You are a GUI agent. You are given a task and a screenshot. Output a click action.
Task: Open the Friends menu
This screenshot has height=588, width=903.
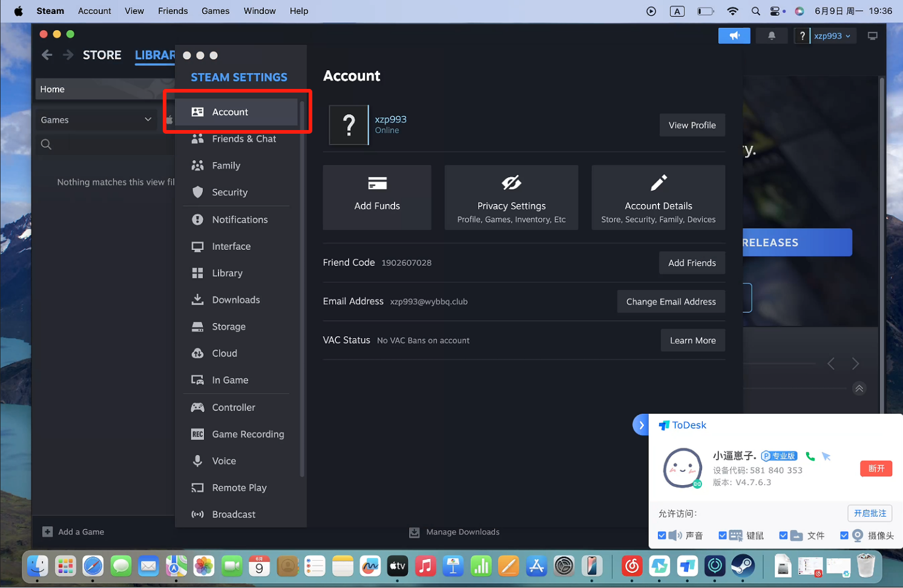(173, 11)
